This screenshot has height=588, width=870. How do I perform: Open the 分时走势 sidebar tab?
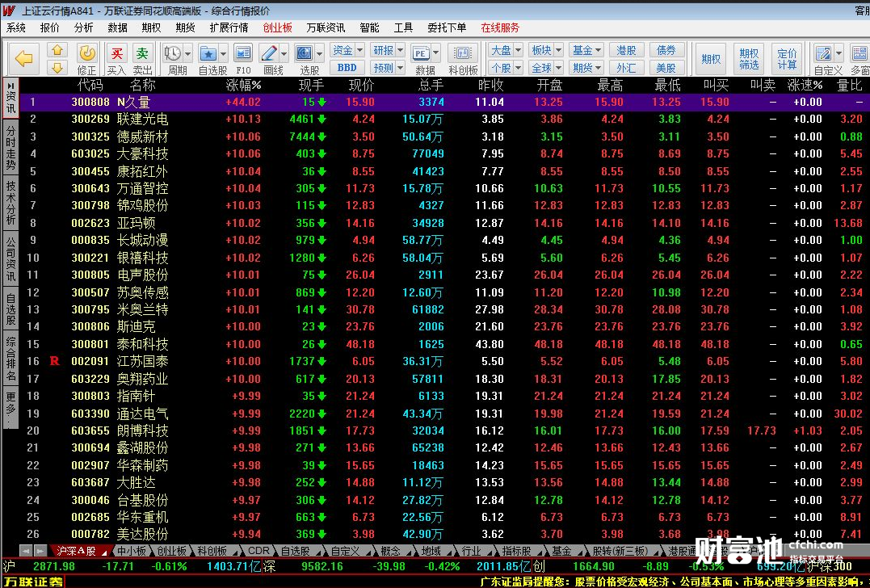(11, 148)
